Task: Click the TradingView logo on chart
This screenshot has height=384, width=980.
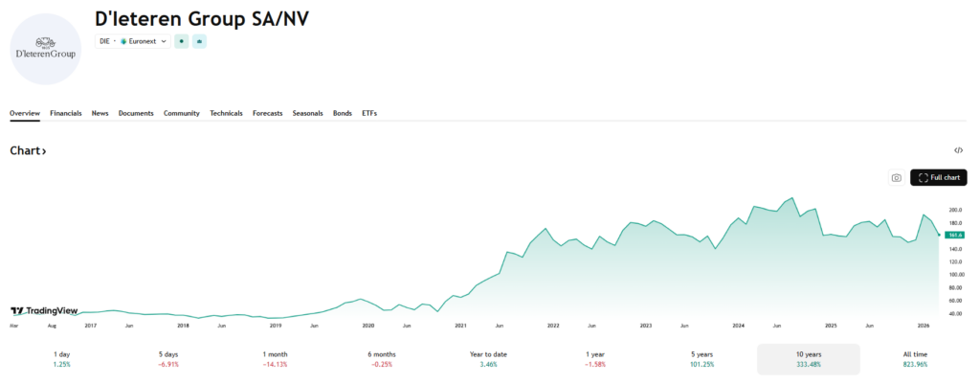Action: coord(44,311)
